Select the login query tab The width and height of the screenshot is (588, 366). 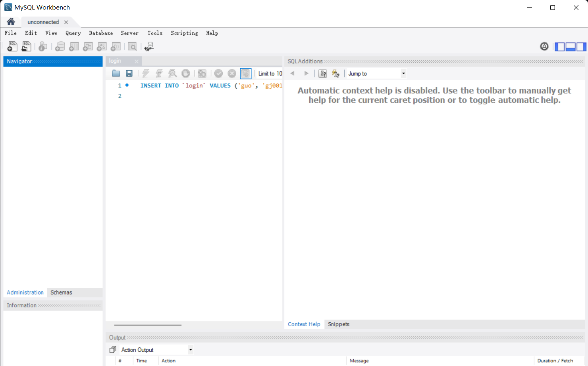coord(115,61)
